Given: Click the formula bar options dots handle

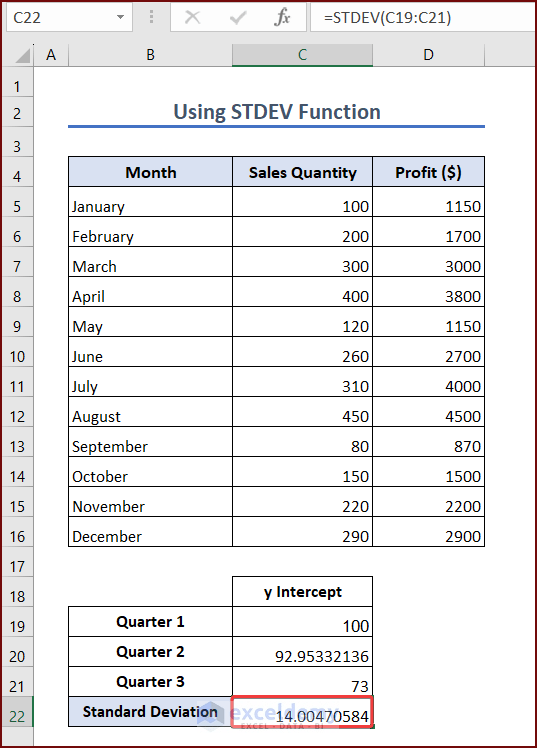Looking at the screenshot, I should [152, 18].
